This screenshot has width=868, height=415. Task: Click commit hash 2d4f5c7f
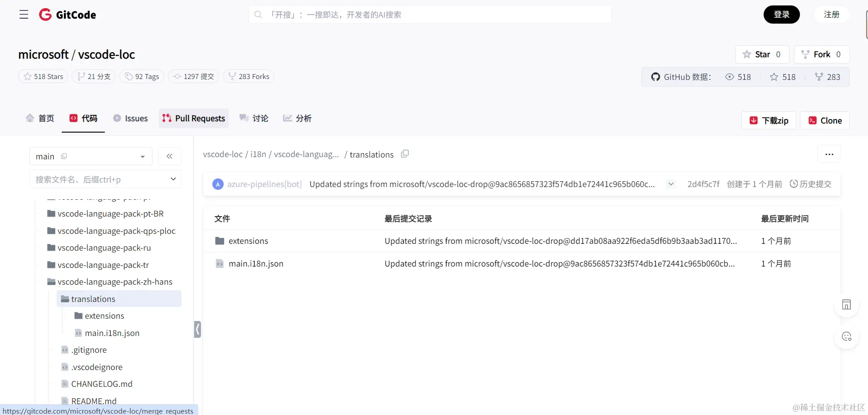pos(703,184)
